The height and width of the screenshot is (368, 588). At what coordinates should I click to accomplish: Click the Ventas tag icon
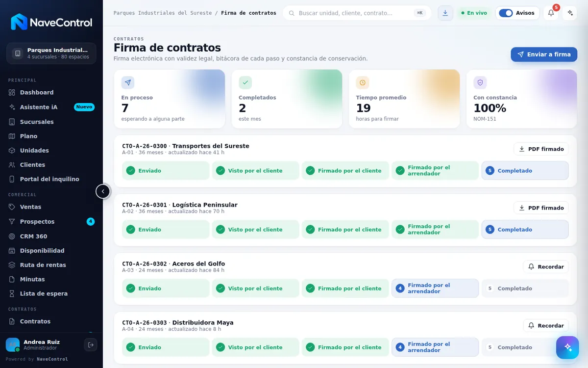tap(12, 207)
